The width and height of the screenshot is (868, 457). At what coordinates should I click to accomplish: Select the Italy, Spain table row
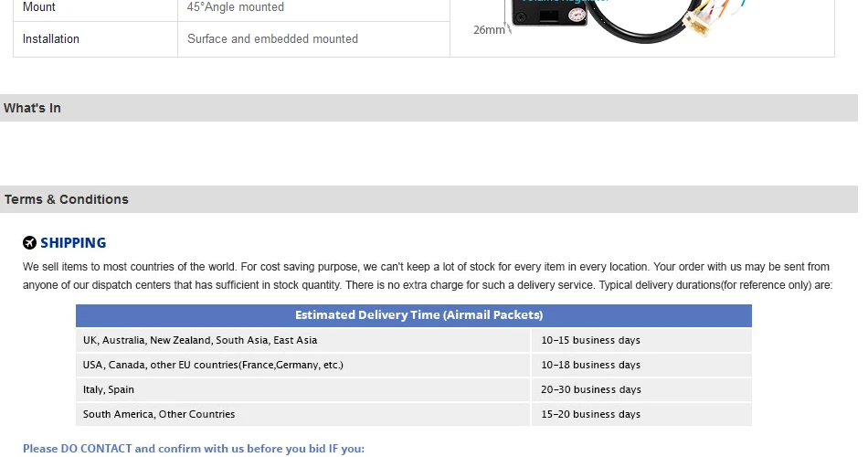click(x=414, y=389)
